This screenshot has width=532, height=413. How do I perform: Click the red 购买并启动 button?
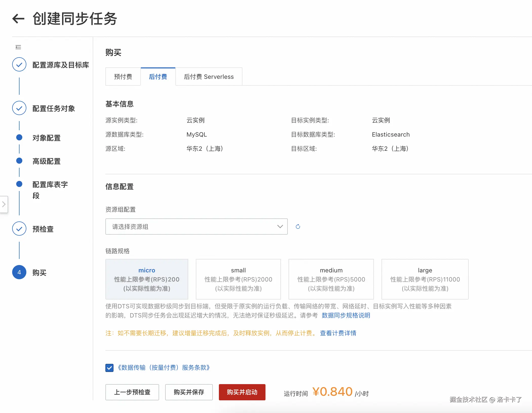pos(242,392)
